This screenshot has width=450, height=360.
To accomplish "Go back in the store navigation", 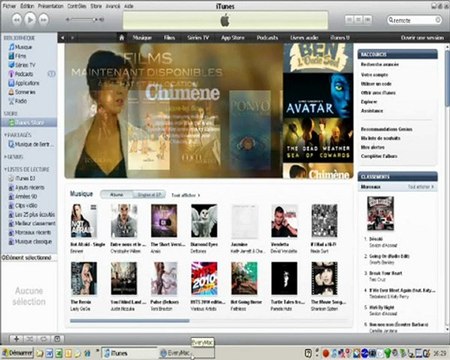I will coord(62,38).
